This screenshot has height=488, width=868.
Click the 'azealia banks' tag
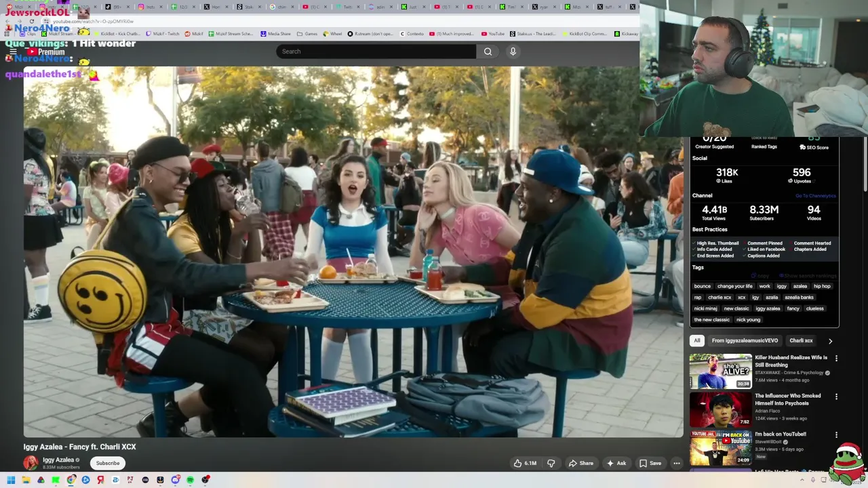click(x=799, y=298)
